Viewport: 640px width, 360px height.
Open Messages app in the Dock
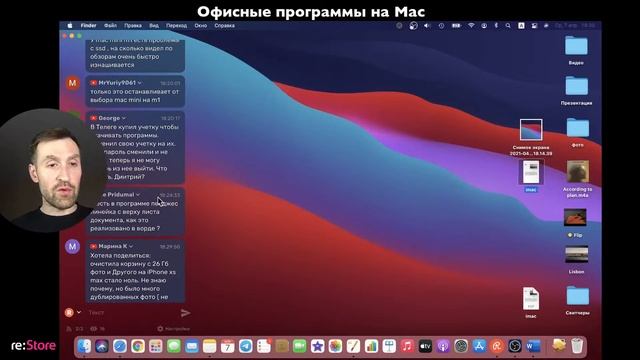coord(174,347)
